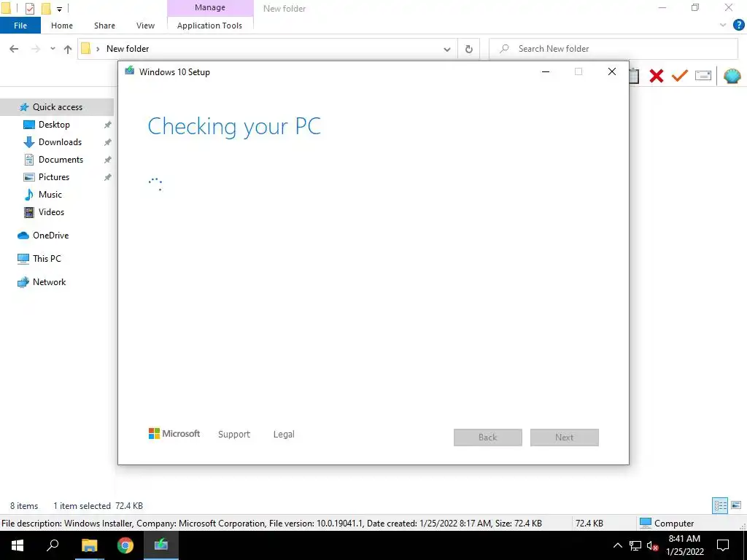Click the Computer entry in status bar

click(x=667, y=523)
